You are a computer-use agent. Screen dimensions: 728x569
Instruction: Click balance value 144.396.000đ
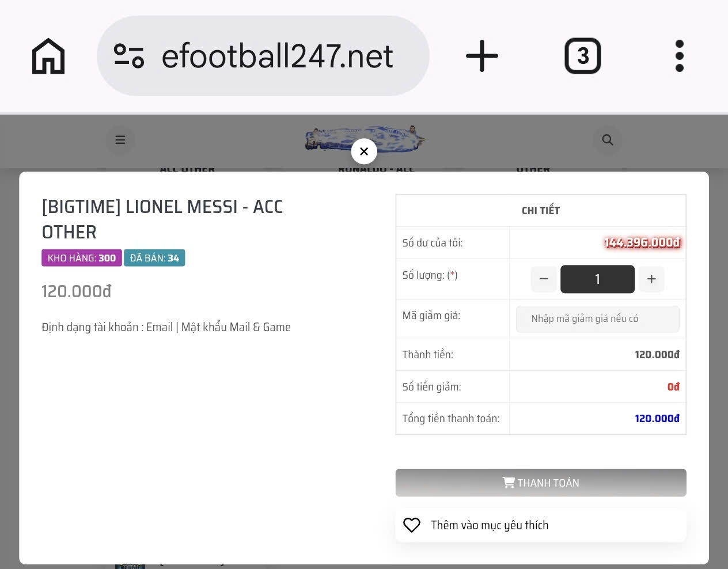click(x=642, y=243)
